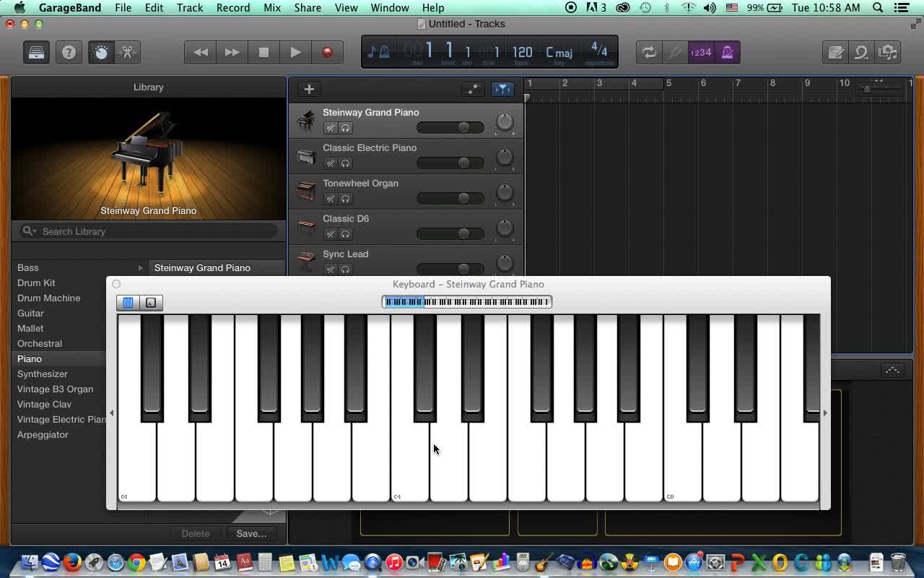This screenshot has width=924, height=578.
Task: Click the Classic D6 pan knob
Action: [x=505, y=228]
